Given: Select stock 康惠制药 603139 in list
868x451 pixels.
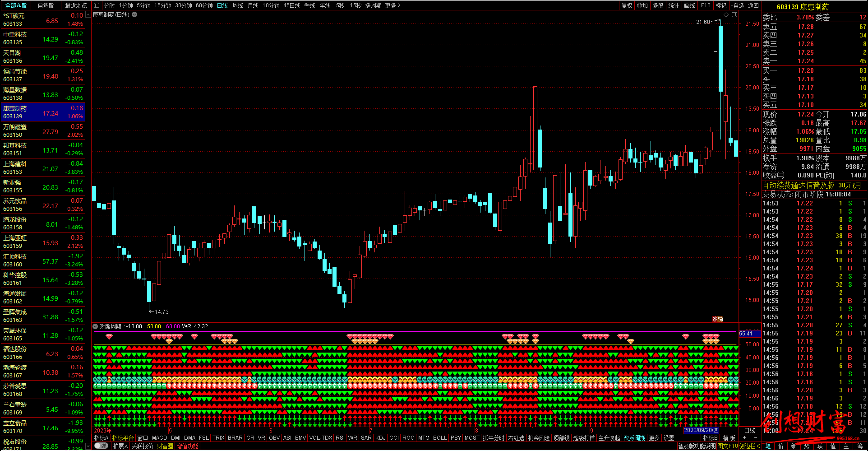Looking at the screenshot, I should tap(43, 112).
